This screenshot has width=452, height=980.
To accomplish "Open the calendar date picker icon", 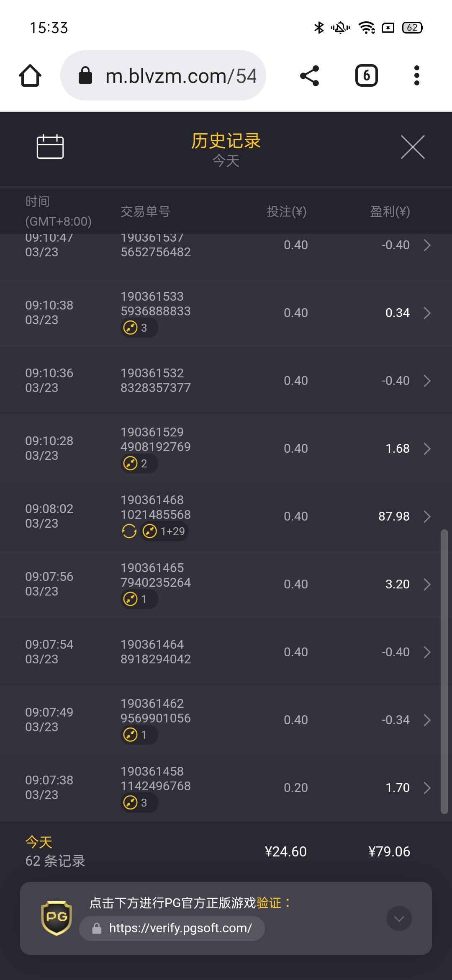I will 50,147.
